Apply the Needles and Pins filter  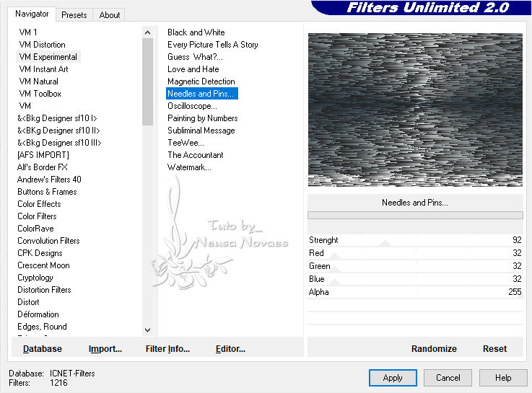[393, 378]
